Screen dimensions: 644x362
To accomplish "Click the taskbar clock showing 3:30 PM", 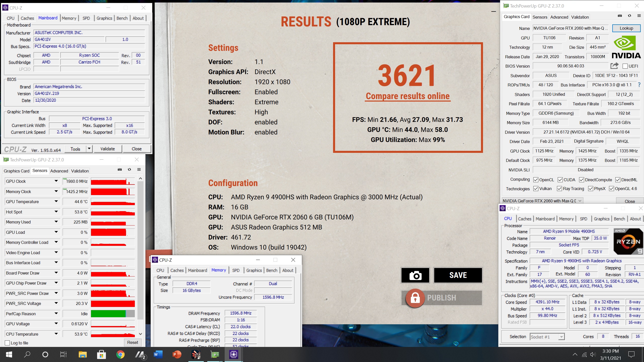I will click(611, 351).
